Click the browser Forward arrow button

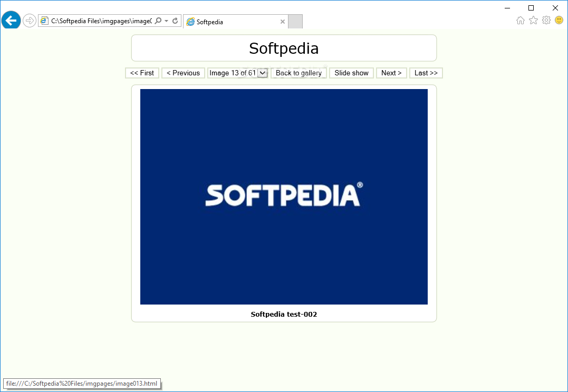pyautogui.click(x=30, y=21)
